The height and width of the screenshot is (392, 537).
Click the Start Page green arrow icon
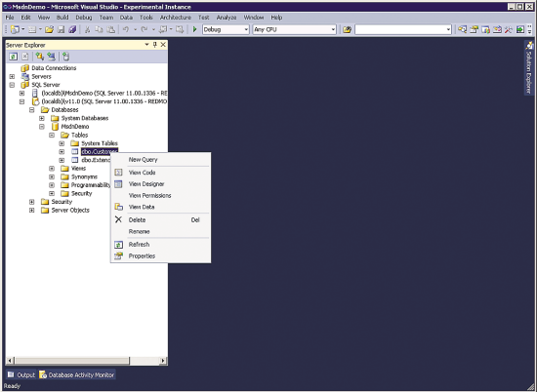click(x=520, y=30)
